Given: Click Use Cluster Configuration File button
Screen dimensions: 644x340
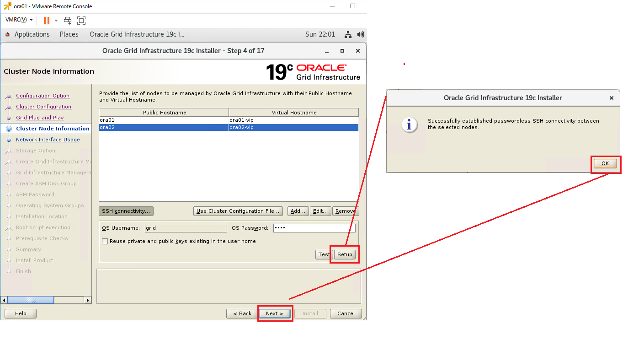Looking at the screenshot, I should click(238, 211).
